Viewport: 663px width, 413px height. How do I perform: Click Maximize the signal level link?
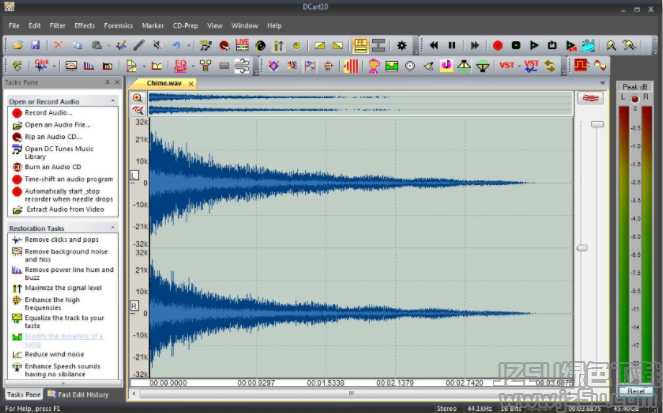click(x=63, y=288)
